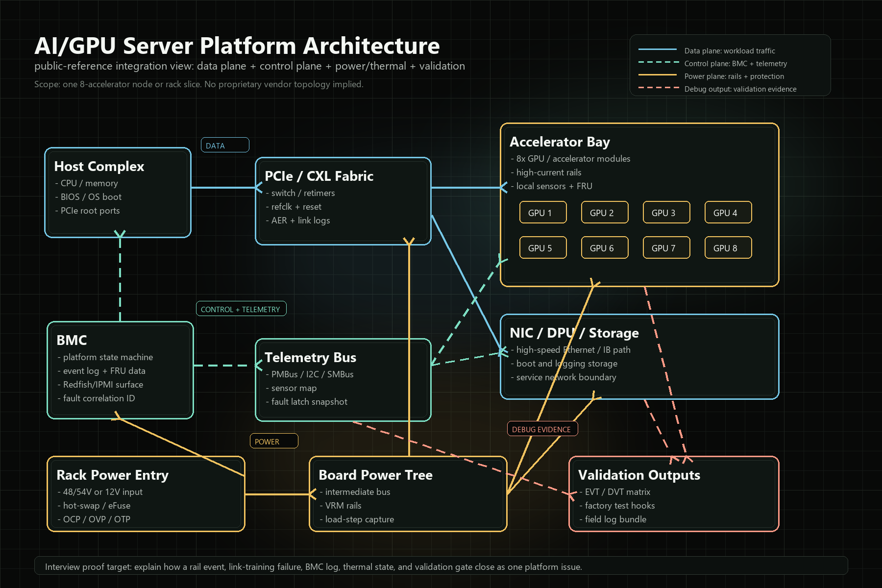Click the GPU 7 module box
The height and width of the screenshot is (588, 882).
(x=666, y=247)
